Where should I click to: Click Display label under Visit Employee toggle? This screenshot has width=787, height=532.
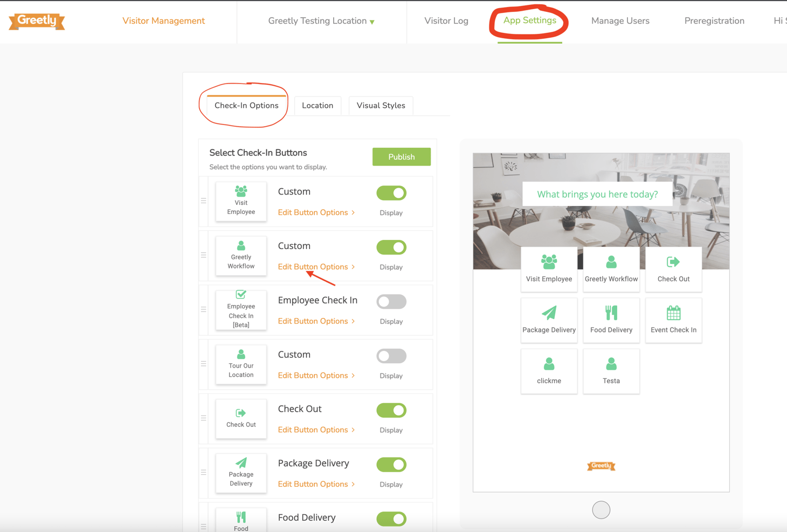(x=391, y=213)
